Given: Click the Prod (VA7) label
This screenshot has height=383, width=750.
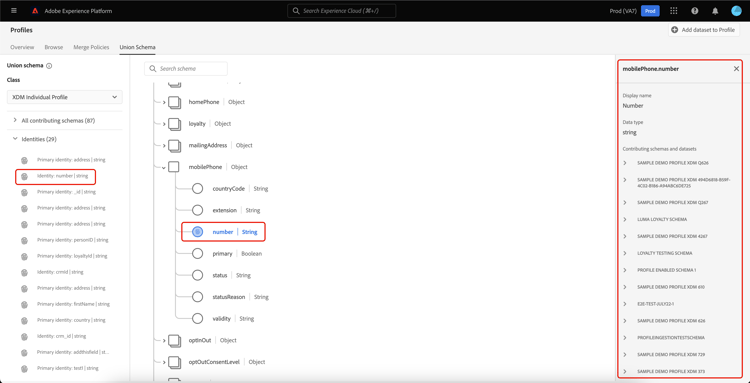Looking at the screenshot, I should [624, 11].
